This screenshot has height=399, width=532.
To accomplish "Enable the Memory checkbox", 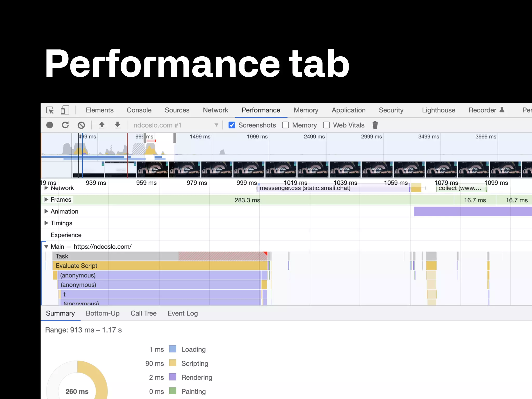I will pyautogui.click(x=285, y=125).
